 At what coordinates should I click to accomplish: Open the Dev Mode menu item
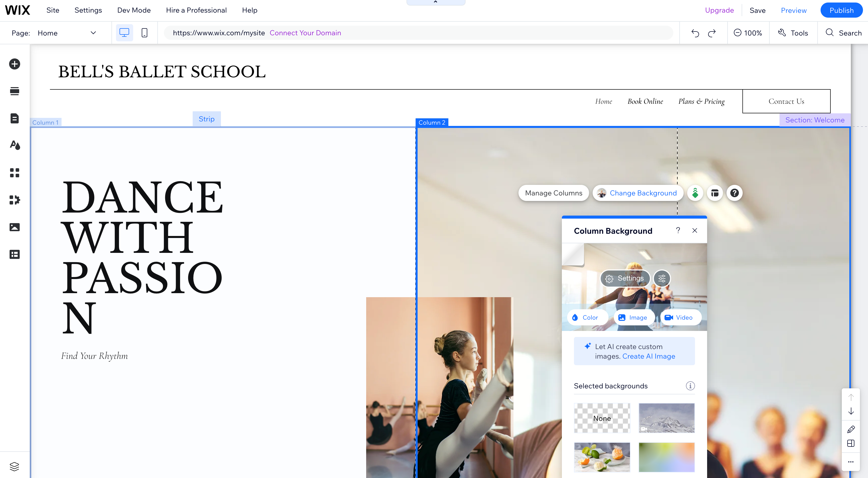133,10
